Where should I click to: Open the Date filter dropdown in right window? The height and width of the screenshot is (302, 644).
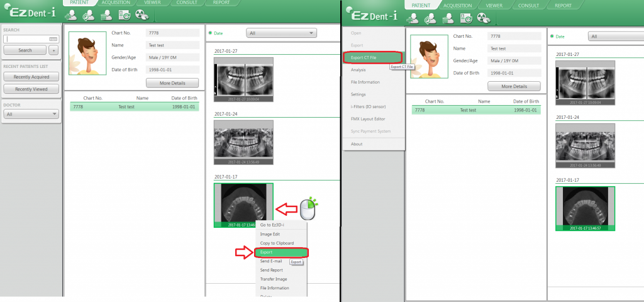(616, 36)
